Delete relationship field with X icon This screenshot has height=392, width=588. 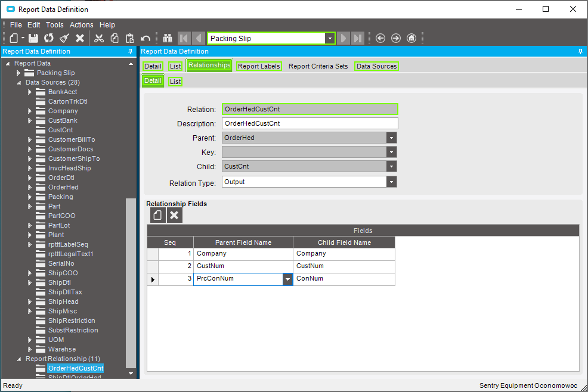click(174, 215)
